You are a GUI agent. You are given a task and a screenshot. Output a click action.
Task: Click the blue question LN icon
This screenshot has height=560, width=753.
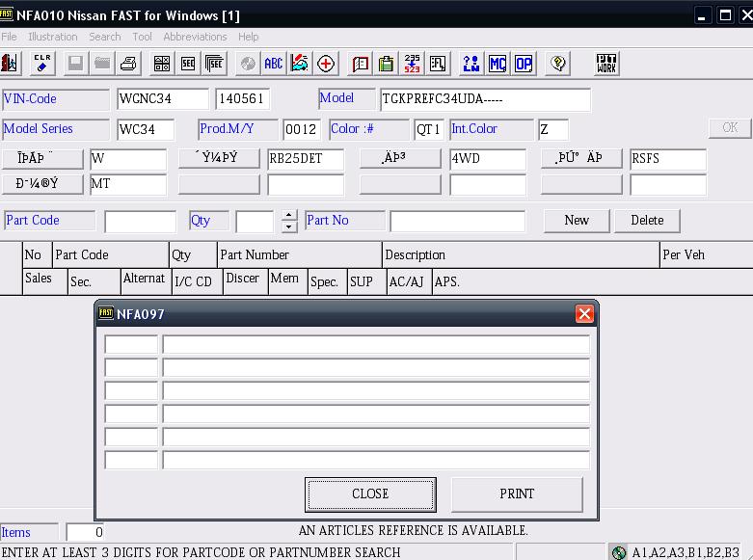[471, 64]
